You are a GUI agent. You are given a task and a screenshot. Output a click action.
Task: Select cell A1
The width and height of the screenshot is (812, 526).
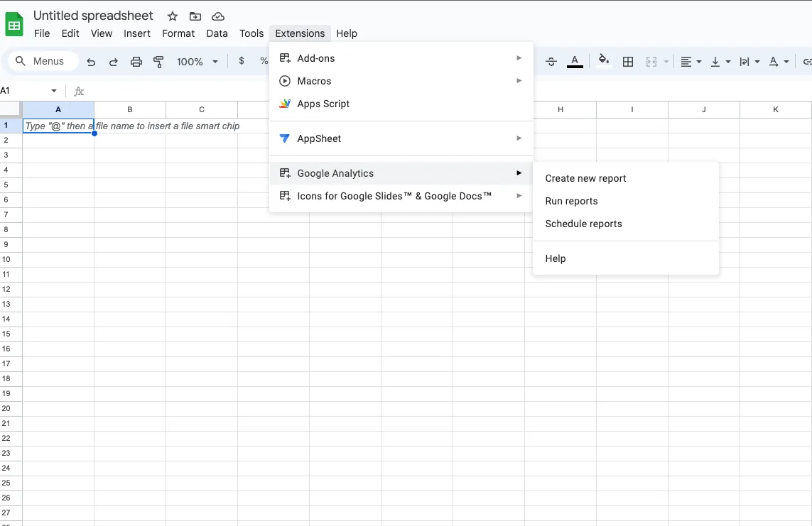(x=58, y=126)
